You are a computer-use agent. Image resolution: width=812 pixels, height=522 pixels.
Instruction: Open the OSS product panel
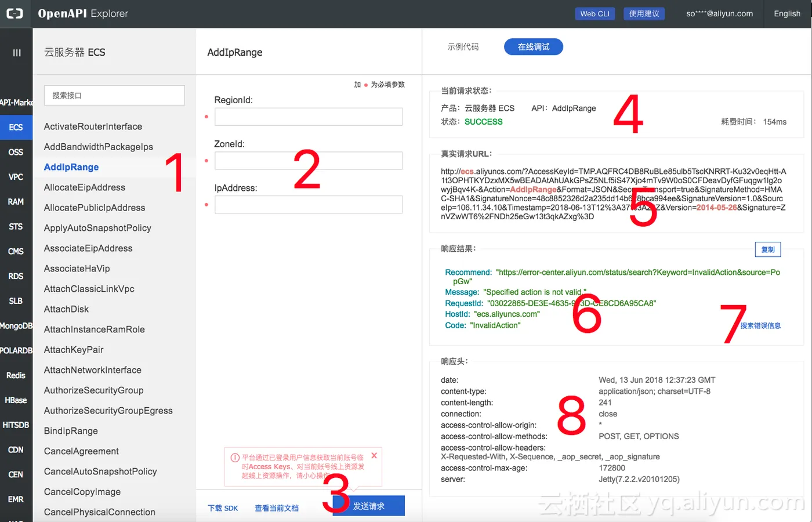[16, 151]
